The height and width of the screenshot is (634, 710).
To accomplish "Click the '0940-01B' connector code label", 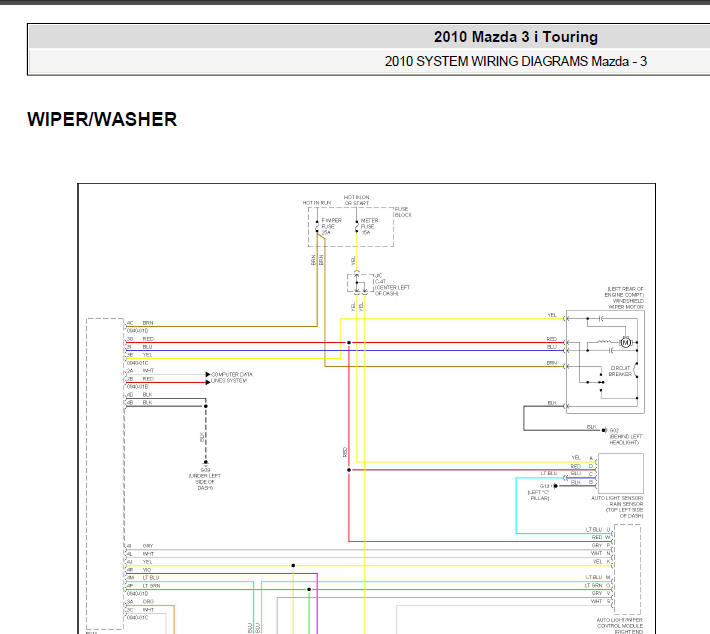I will click(137, 387).
